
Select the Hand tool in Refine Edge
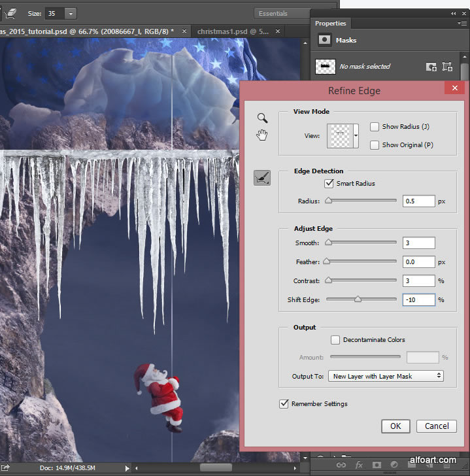(x=262, y=135)
